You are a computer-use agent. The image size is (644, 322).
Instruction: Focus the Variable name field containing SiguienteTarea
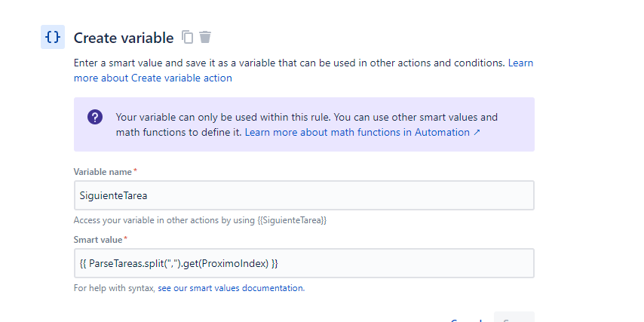(x=304, y=195)
